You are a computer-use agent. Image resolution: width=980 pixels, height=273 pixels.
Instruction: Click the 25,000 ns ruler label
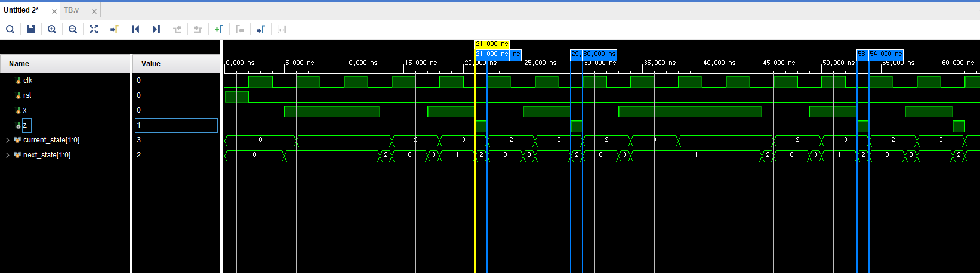(540, 63)
